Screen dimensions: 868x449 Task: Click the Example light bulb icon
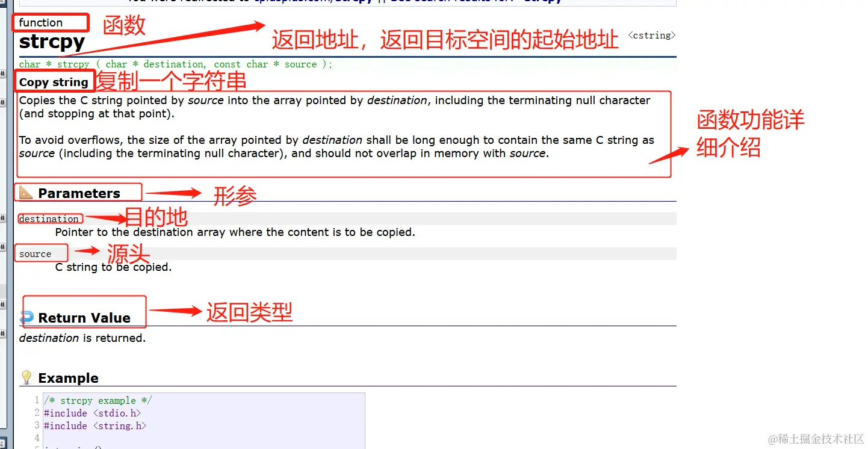coord(26,377)
